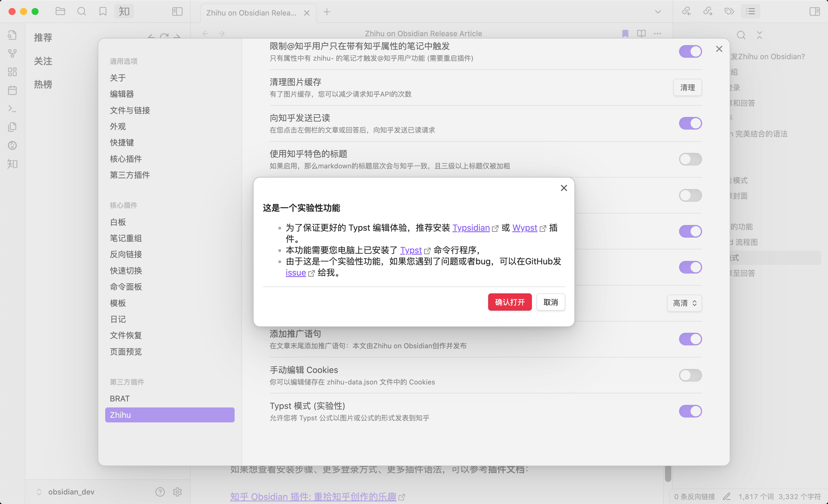Select 编辑器 in the settings sidebar
Screen dimensions: 828x504
click(x=122, y=94)
